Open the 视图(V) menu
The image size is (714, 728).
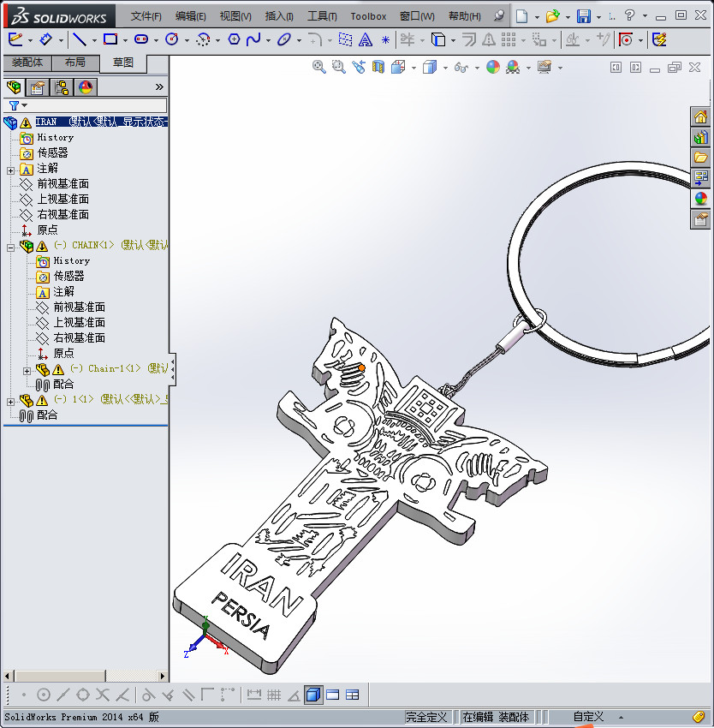(235, 16)
